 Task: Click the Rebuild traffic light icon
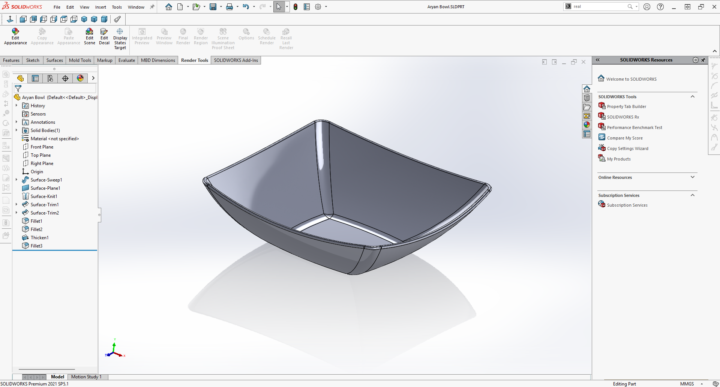[295, 7]
